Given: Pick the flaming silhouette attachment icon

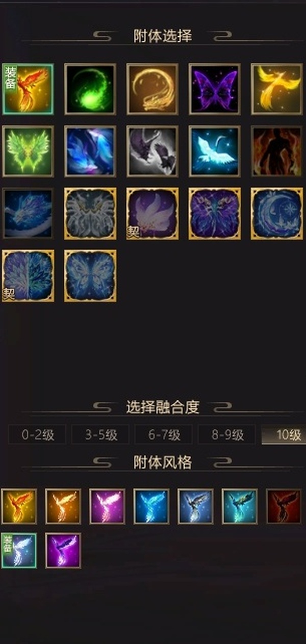Looking at the screenshot, I should click(277, 151).
